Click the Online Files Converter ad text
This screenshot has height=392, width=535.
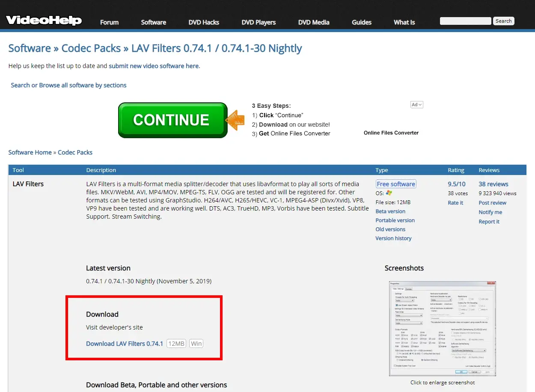coord(391,133)
